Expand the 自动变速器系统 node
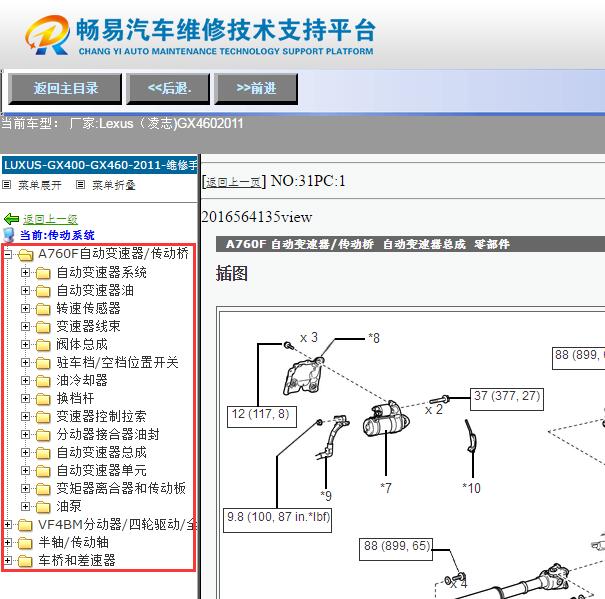Image resolution: width=605 pixels, height=599 pixels. (25, 272)
